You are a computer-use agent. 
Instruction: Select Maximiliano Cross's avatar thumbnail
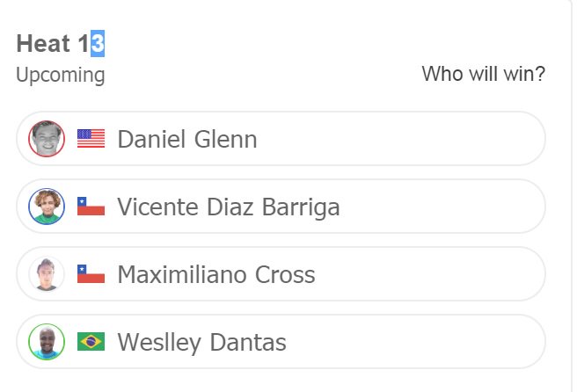(47, 274)
